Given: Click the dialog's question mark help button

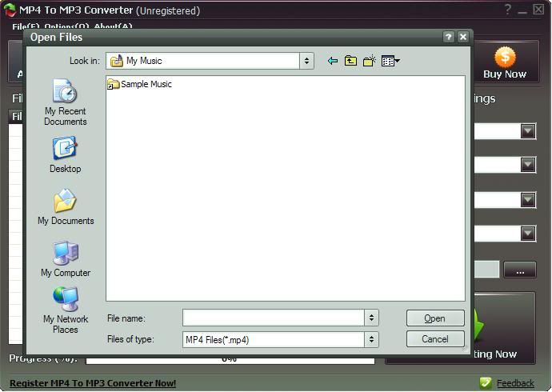Looking at the screenshot, I should (x=448, y=37).
